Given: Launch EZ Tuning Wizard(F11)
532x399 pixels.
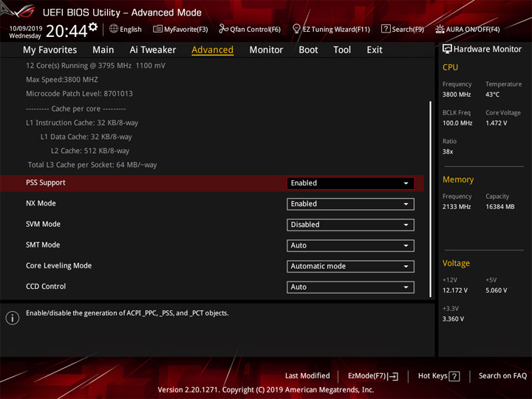Looking at the screenshot, I should tap(331, 29).
